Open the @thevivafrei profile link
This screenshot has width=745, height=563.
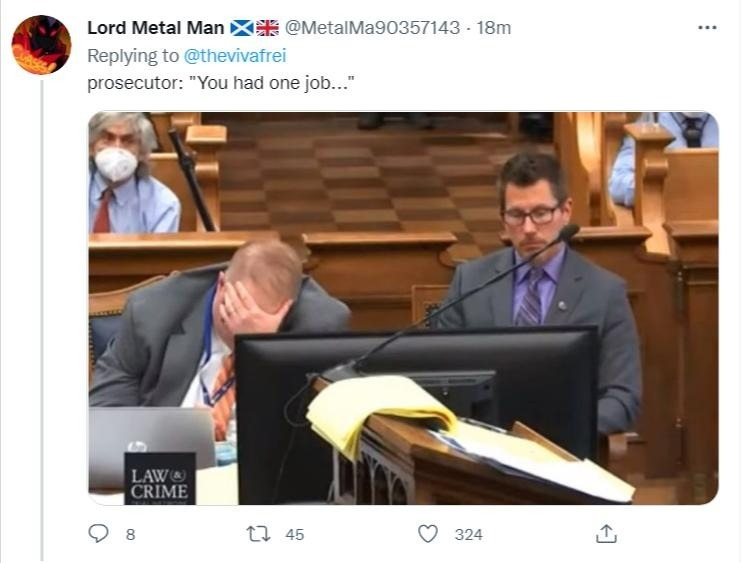pyautogui.click(x=235, y=56)
